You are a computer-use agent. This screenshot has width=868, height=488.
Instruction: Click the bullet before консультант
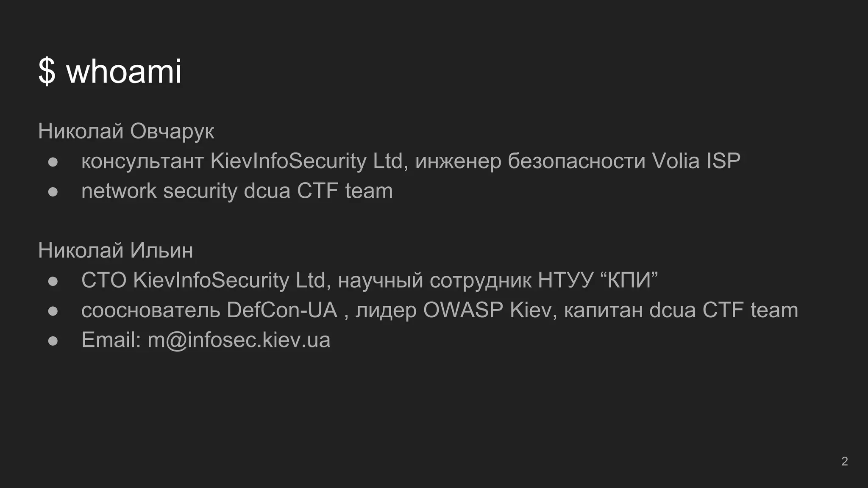tap(53, 162)
